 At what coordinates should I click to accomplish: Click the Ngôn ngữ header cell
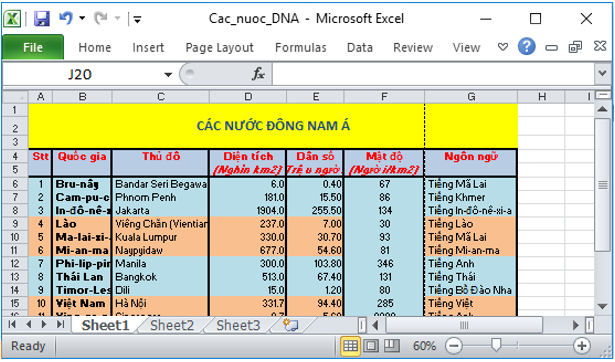click(x=471, y=163)
